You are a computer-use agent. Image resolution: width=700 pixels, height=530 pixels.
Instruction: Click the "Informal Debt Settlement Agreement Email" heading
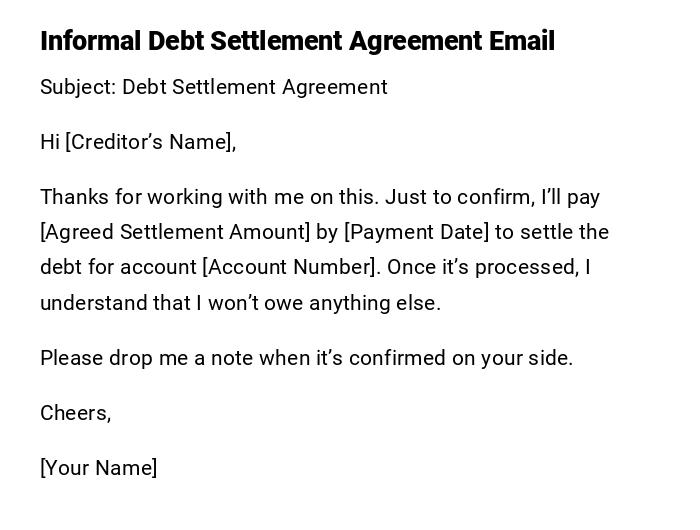[297, 41]
